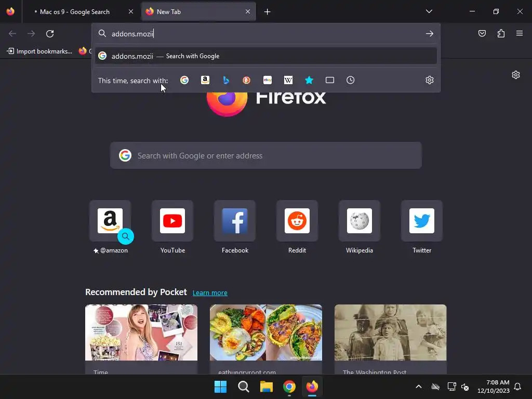Select the New Tab tab
Screen dimensions: 532x399
click(198, 12)
